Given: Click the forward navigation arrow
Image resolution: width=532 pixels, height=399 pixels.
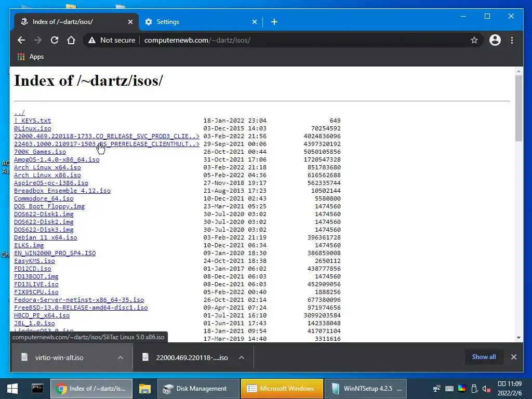Looking at the screenshot, I should tap(38, 40).
